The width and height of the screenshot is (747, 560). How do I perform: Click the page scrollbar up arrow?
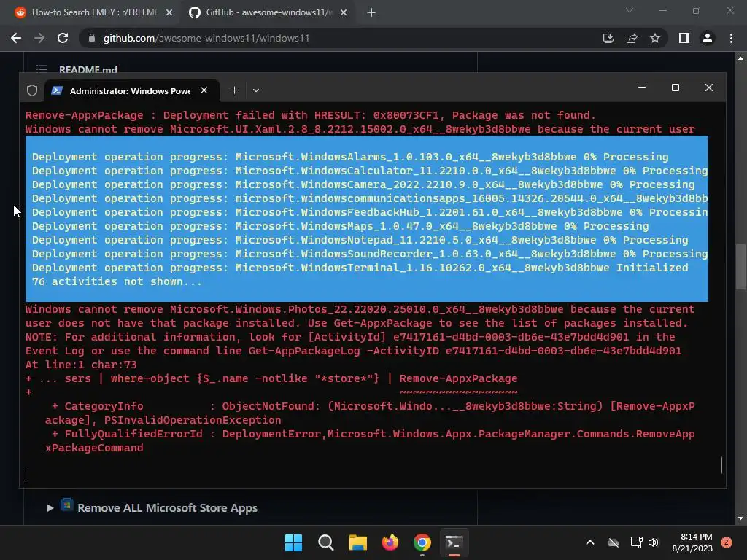740,58
